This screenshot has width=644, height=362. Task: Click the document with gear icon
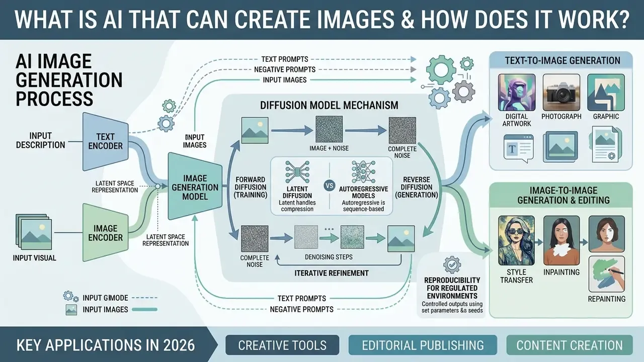pos(608,144)
